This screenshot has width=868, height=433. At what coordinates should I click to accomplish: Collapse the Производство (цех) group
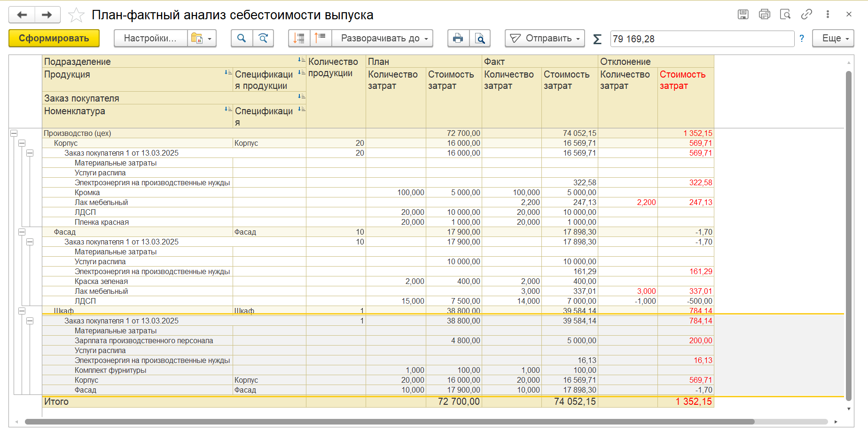[14, 134]
